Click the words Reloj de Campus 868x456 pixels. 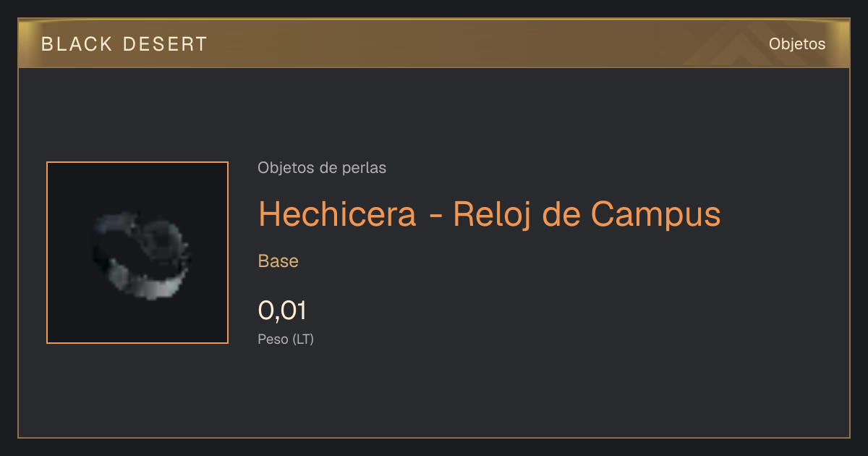[587, 214]
